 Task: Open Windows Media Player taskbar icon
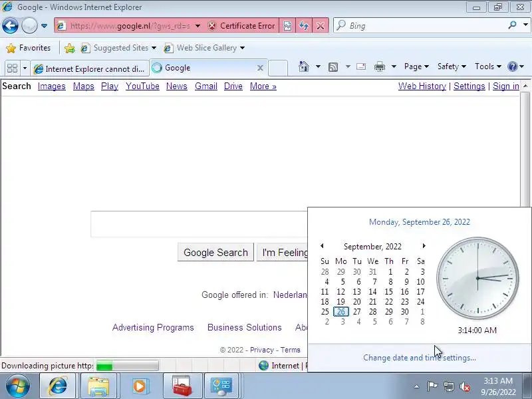[140, 386]
